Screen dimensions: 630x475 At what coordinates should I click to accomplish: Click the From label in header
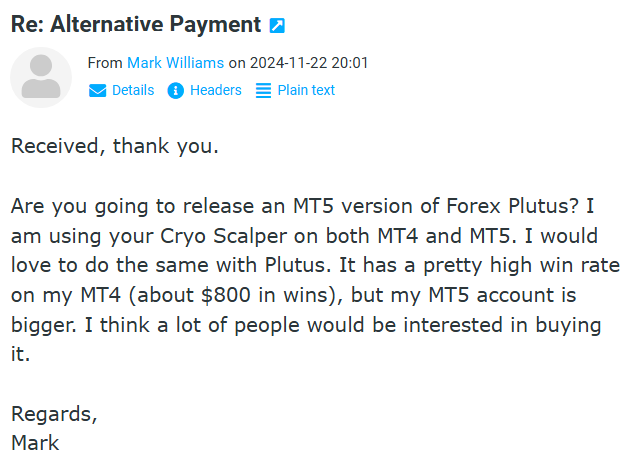click(x=105, y=63)
